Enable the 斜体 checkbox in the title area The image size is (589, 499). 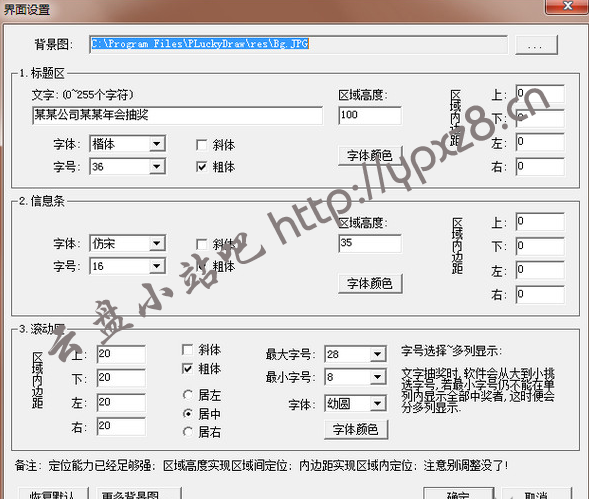point(202,145)
